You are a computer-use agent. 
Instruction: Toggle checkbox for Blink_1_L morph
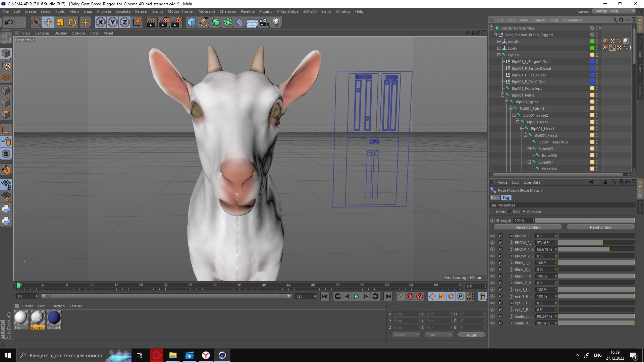coord(500,262)
